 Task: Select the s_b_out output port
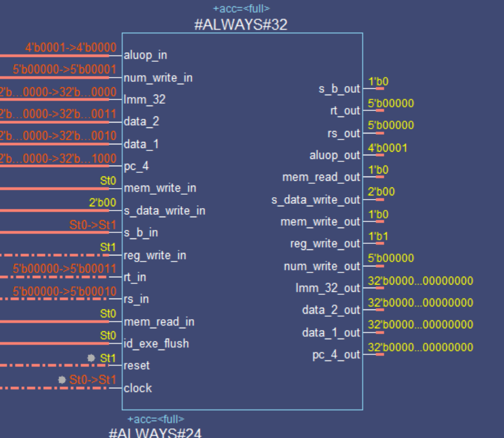[x=339, y=89]
